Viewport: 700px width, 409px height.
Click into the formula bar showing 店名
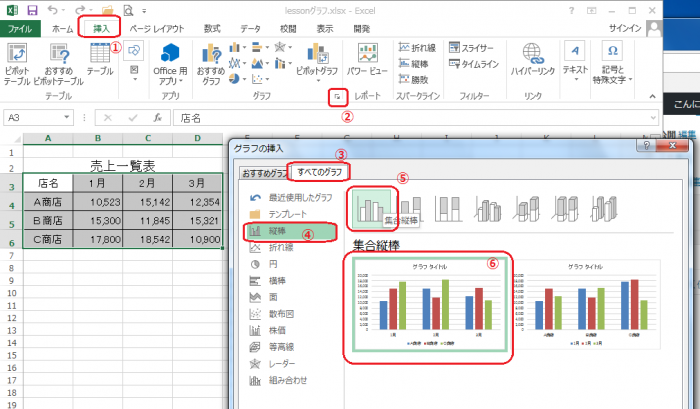411,118
